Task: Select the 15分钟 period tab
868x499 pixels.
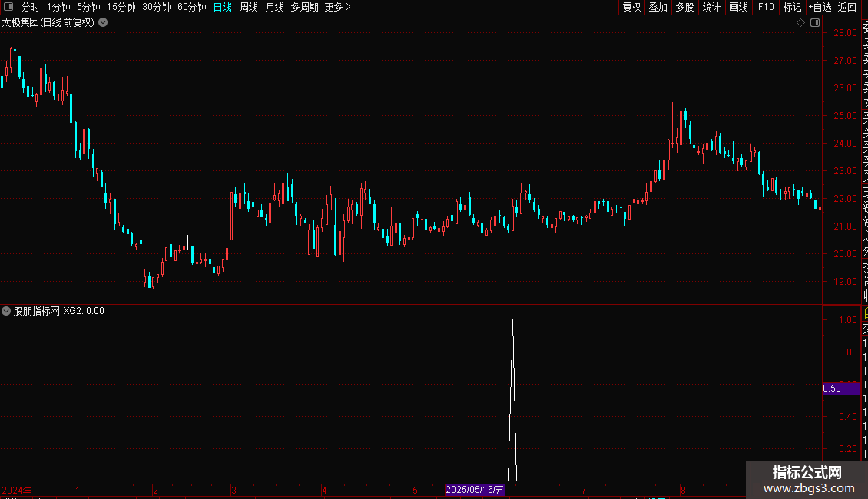Action: [121, 7]
